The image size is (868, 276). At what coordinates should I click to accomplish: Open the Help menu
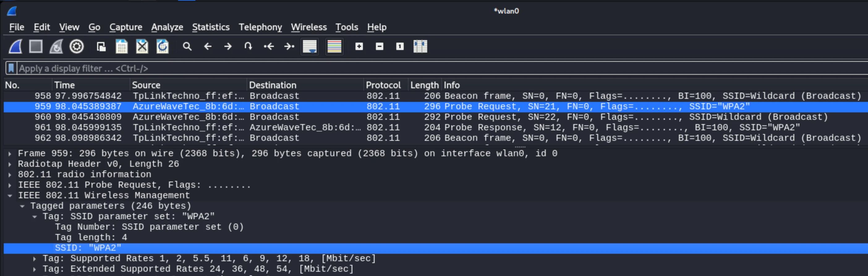[377, 27]
